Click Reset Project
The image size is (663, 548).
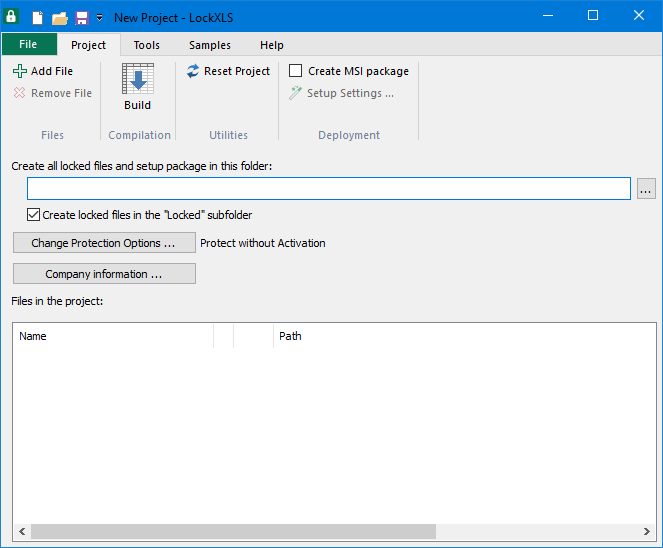(x=228, y=71)
